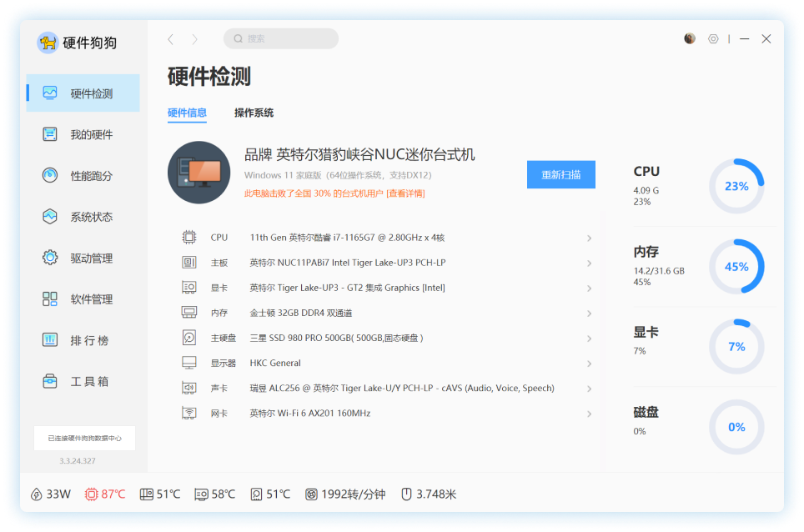Click the Windows 11 家庭版 description text

tap(338, 175)
